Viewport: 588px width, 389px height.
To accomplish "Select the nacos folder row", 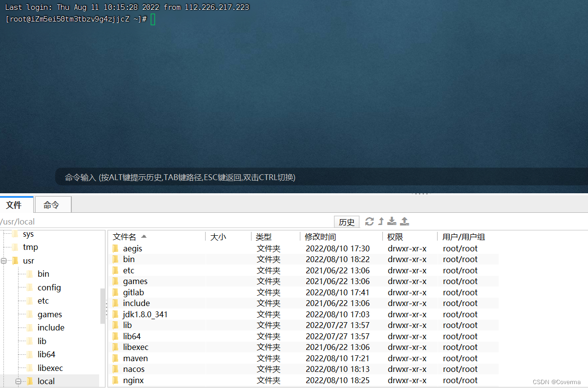I will tap(303, 369).
